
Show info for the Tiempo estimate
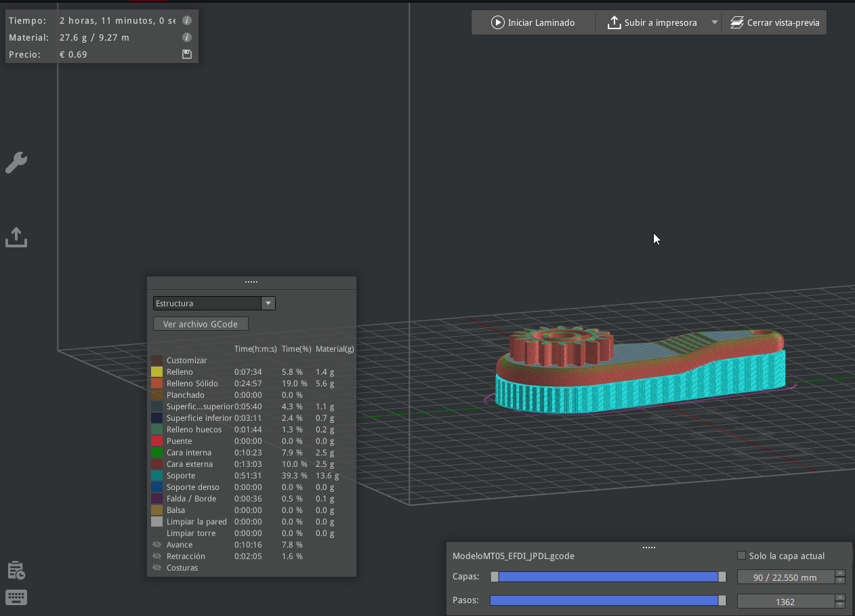(187, 21)
